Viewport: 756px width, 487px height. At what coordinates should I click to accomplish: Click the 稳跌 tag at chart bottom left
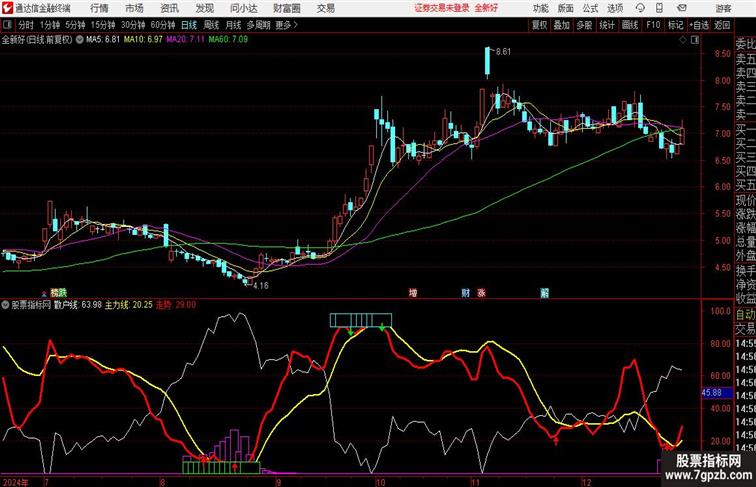pos(58,293)
